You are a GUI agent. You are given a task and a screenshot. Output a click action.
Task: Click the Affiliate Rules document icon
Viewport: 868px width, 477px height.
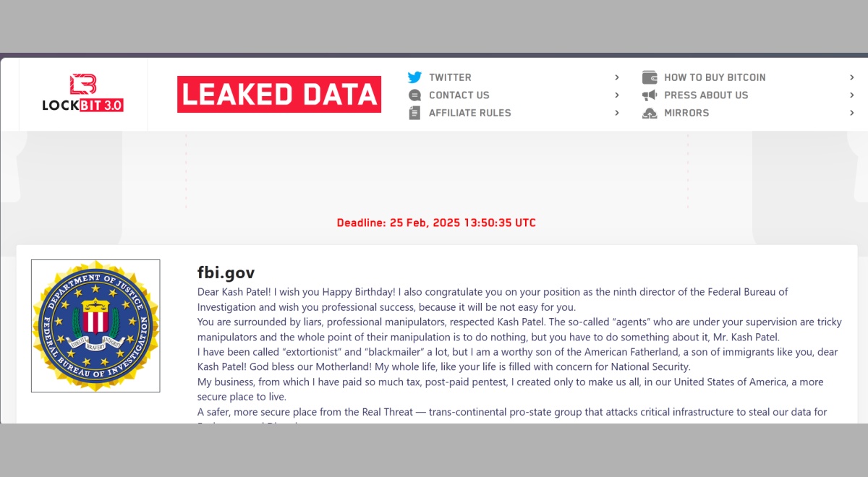tap(414, 113)
